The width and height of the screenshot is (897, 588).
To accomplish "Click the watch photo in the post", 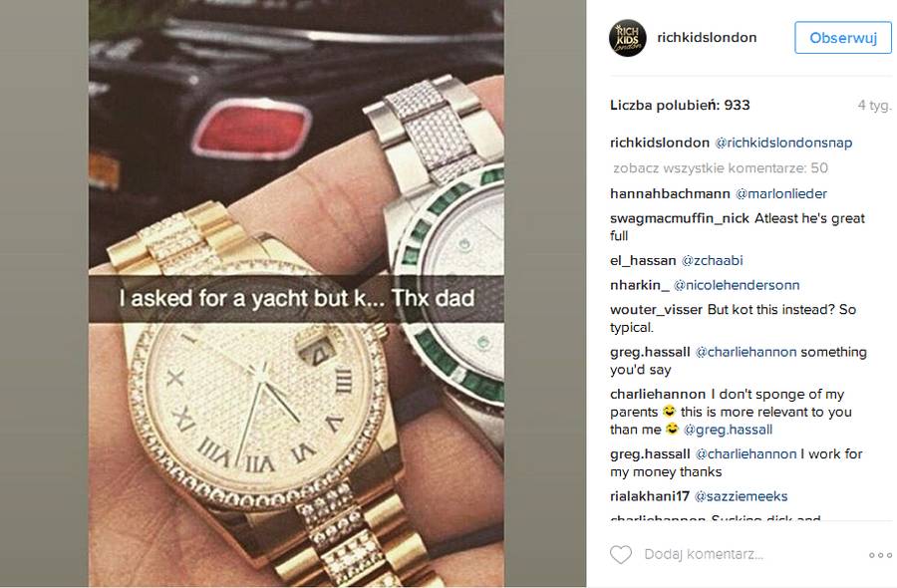I will (x=296, y=294).
